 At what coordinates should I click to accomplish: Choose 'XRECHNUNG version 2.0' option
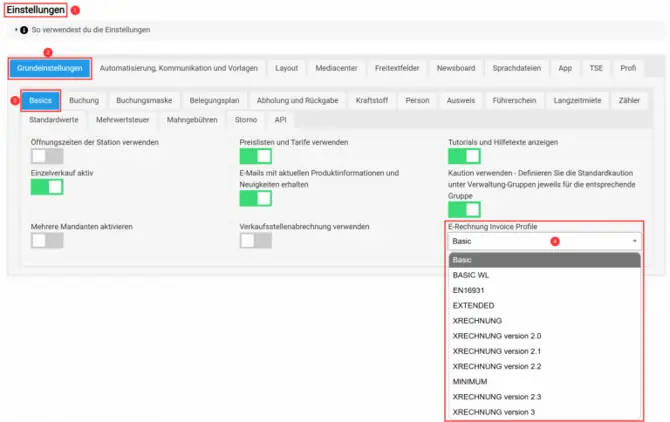[544, 336]
